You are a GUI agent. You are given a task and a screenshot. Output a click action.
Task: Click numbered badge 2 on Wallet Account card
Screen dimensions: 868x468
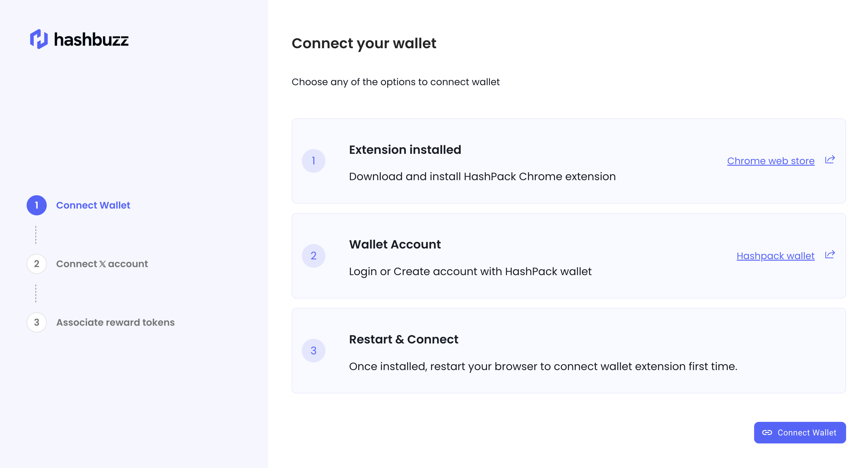[313, 256]
